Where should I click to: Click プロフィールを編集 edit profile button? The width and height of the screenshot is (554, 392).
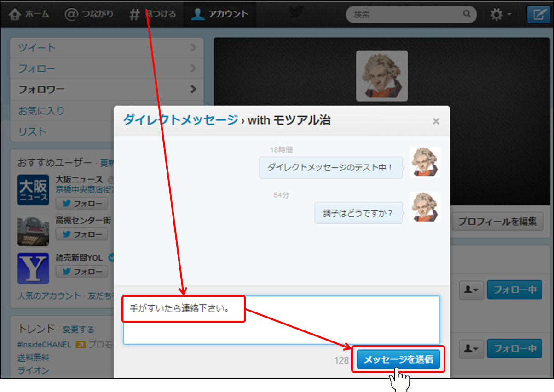coord(497,222)
